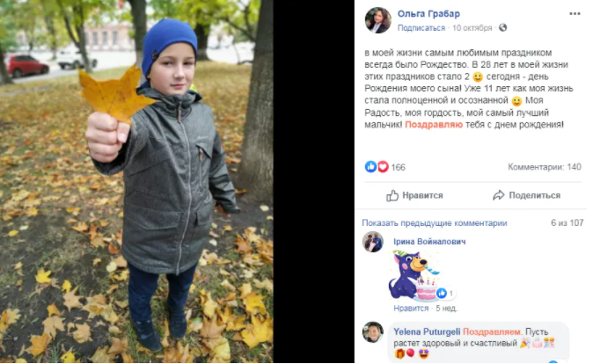
Task: Open Yelena Puturgeli's avatar
Action: pos(373,332)
